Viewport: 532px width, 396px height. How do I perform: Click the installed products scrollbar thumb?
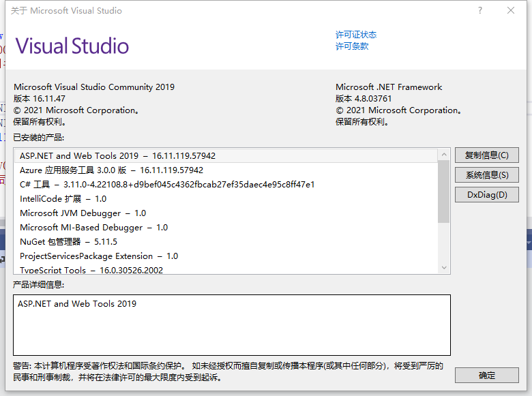point(444,192)
